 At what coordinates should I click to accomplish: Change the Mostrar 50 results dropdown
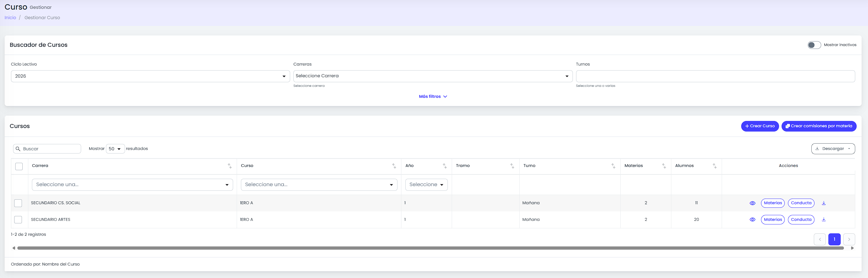115,149
